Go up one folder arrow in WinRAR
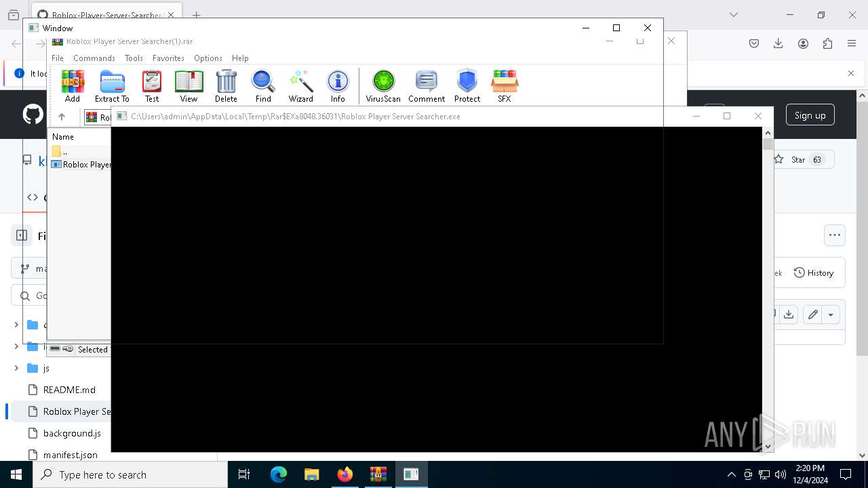868x488 pixels. 62,117
